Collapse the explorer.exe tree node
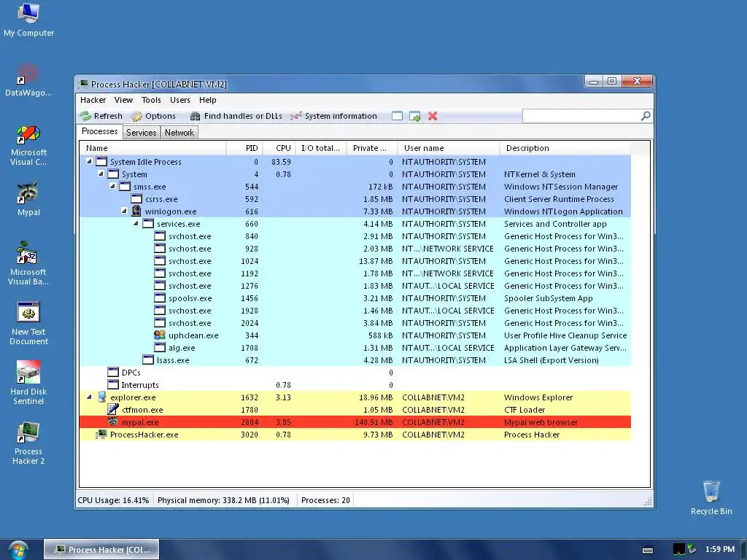This screenshot has width=747, height=560. [89, 397]
